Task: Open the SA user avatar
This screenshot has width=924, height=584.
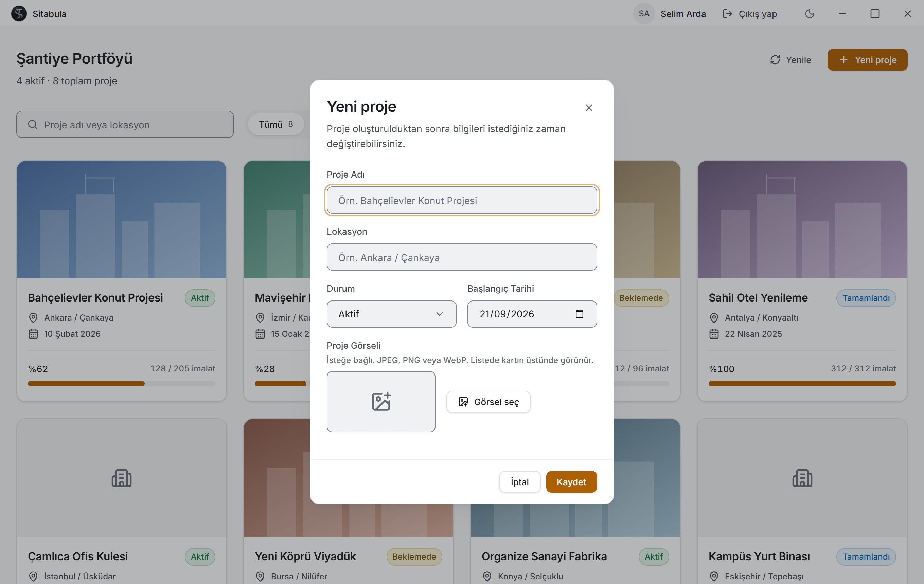Action: (x=644, y=14)
